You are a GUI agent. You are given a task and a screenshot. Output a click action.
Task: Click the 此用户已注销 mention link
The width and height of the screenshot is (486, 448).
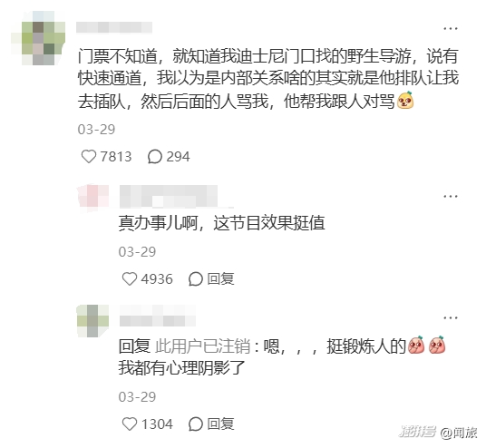click(203, 346)
